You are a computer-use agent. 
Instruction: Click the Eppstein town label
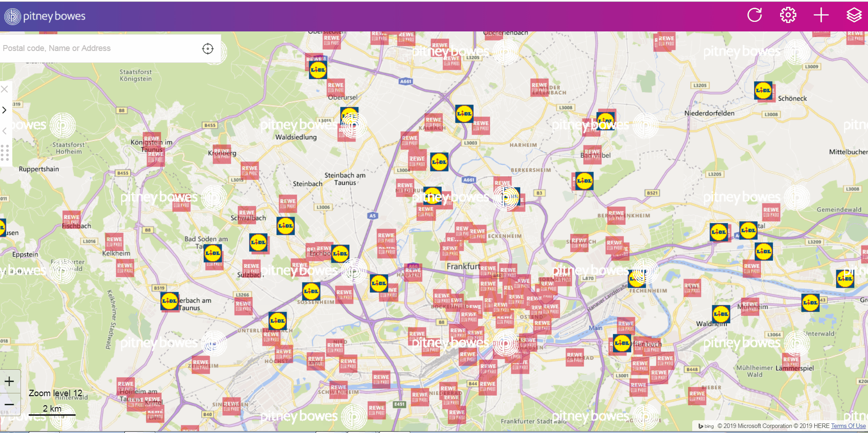point(25,255)
